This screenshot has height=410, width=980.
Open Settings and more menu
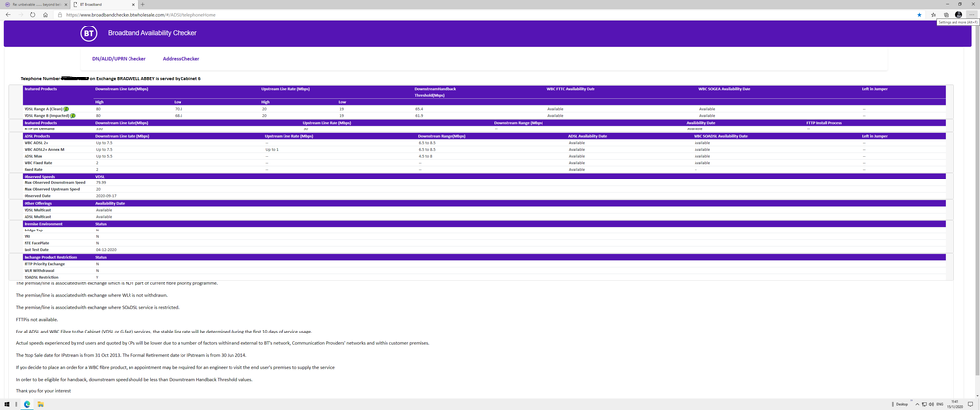tap(972, 15)
